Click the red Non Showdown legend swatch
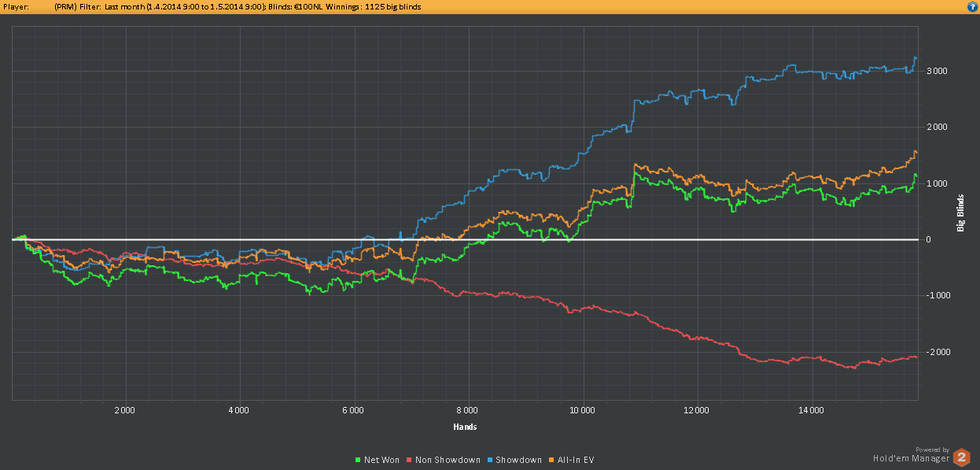Image resolution: width=980 pixels, height=470 pixels. coord(408,460)
